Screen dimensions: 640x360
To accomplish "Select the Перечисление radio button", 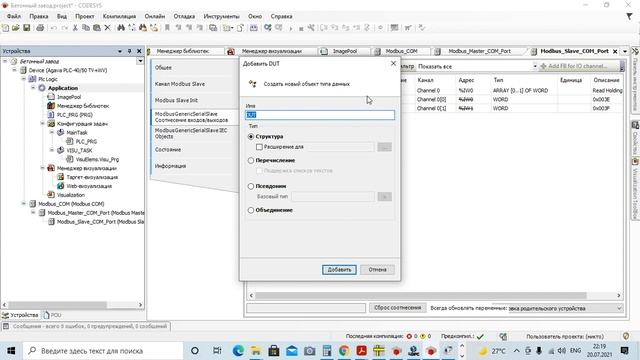I will [x=251, y=160].
